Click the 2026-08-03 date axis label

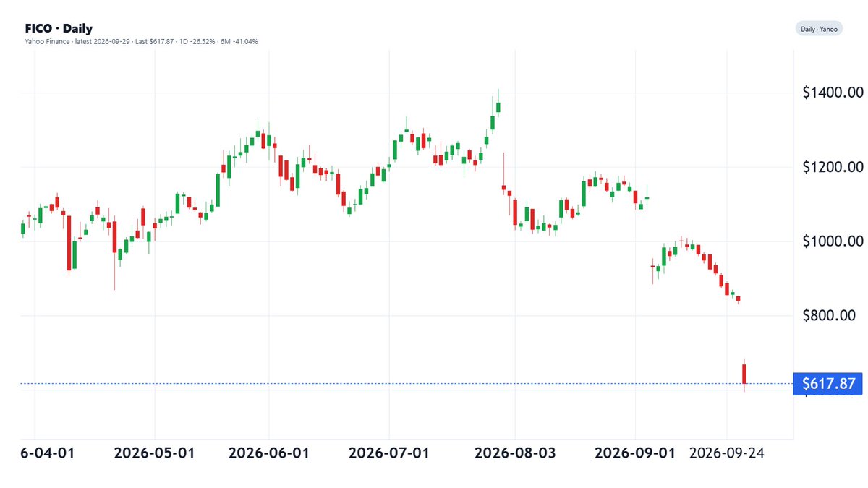[515, 453]
